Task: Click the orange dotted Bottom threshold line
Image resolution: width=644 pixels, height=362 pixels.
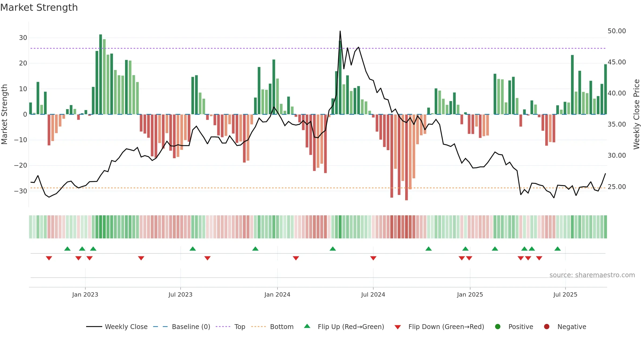Action: coord(318,188)
